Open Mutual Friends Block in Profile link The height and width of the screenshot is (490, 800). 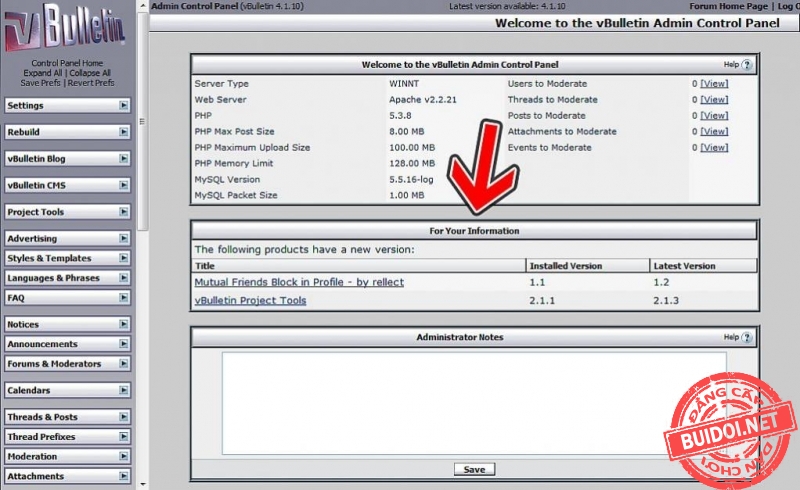[299, 282]
